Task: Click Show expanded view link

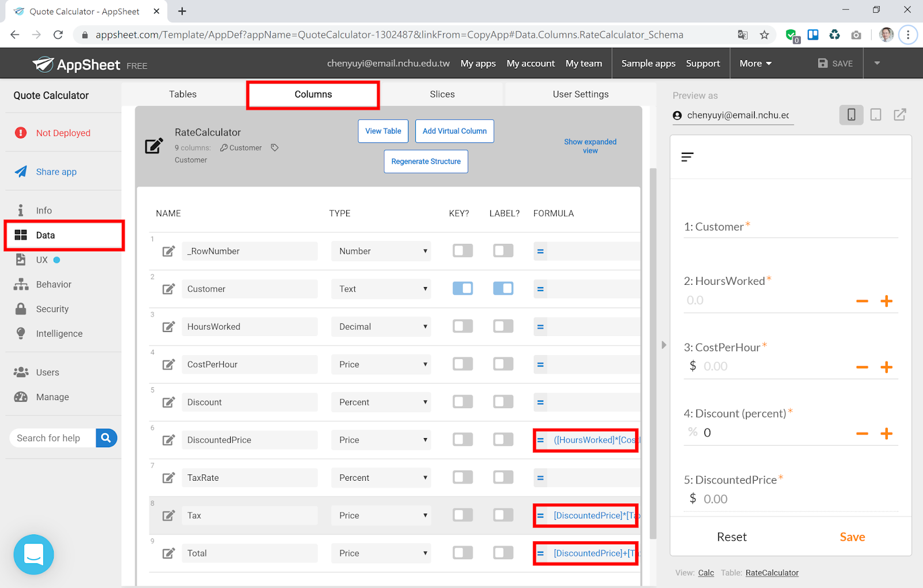Action: click(x=590, y=146)
